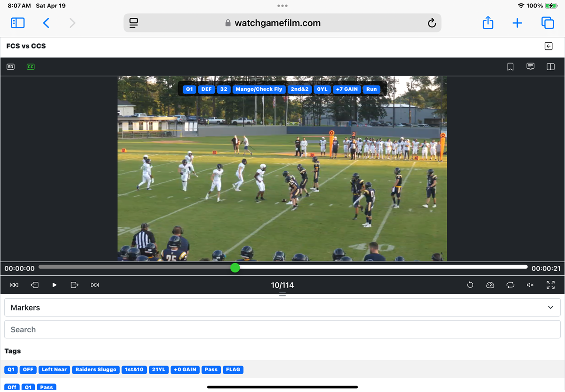Jump back to the previous clip
This screenshot has width=565, height=392.
coord(14,285)
